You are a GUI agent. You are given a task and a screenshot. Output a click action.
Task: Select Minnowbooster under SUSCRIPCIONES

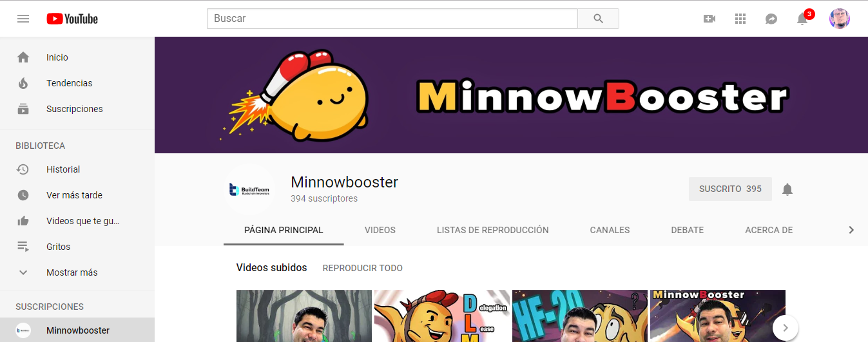pos(77,330)
